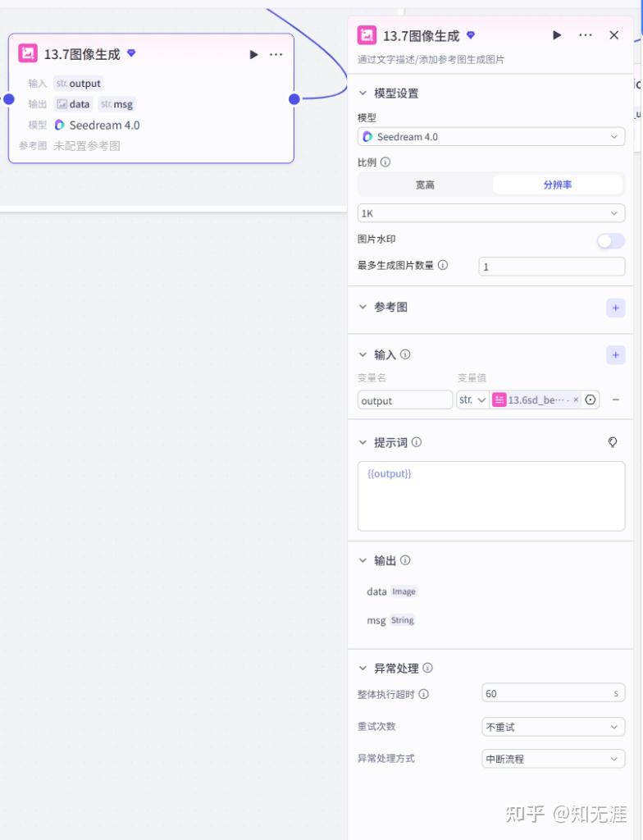Click 未配置参考图 text on canvas node
The width and height of the screenshot is (643, 840).
[x=87, y=146]
